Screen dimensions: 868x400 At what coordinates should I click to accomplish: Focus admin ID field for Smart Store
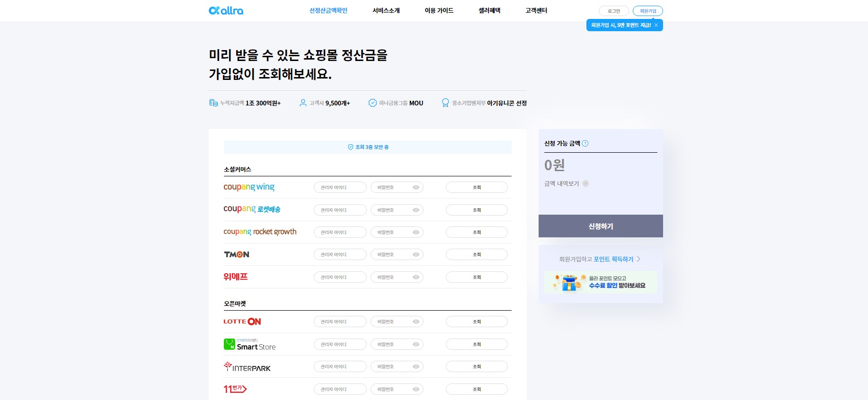pos(340,344)
